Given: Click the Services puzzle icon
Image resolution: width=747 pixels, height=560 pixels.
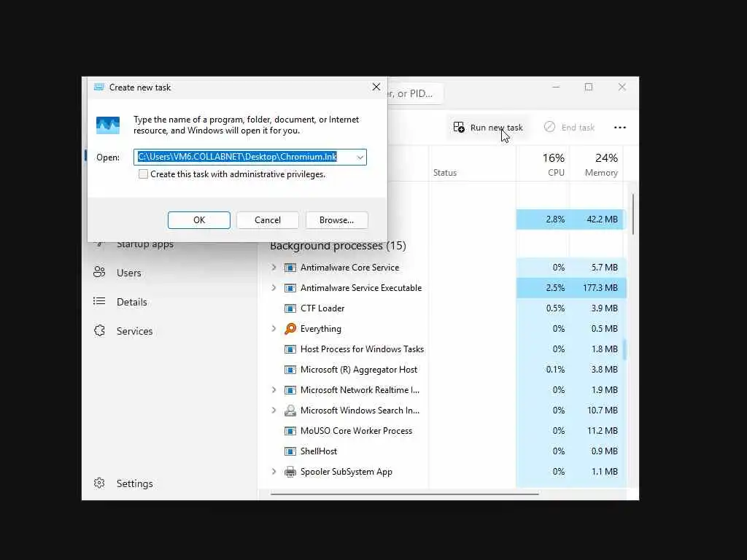Looking at the screenshot, I should (99, 330).
